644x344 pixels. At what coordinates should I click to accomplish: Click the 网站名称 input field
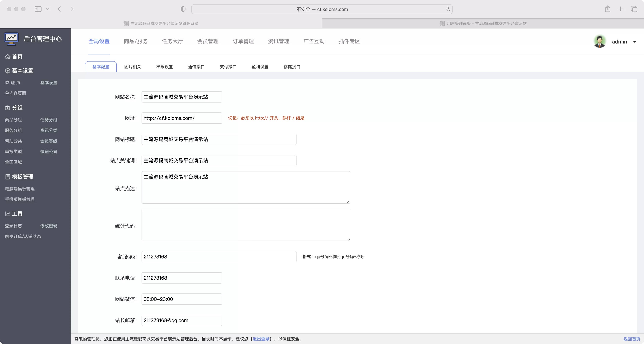click(182, 97)
